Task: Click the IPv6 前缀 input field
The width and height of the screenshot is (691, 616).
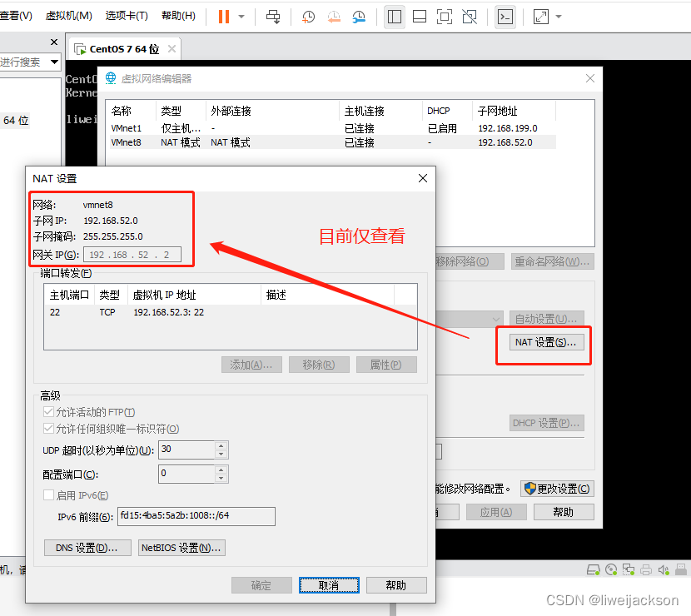Action: pyautogui.click(x=196, y=516)
